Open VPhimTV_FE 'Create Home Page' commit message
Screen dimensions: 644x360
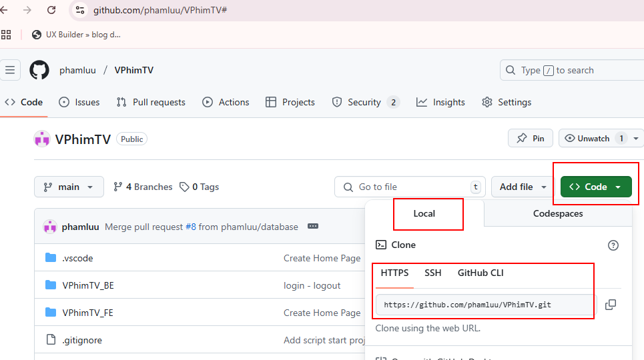322,313
